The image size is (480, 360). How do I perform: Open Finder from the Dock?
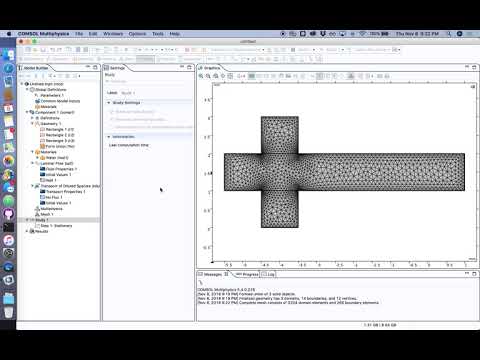(x=9, y=55)
